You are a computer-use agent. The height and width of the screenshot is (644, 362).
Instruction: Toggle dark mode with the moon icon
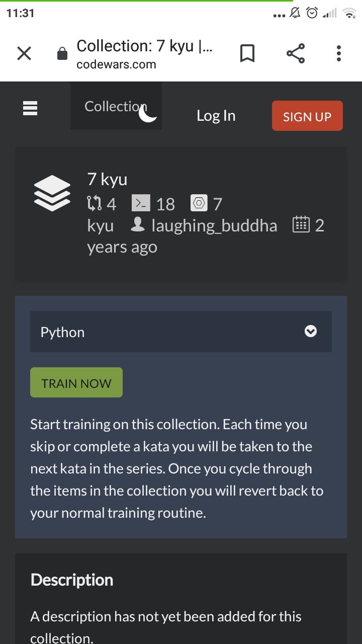(148, 114)
